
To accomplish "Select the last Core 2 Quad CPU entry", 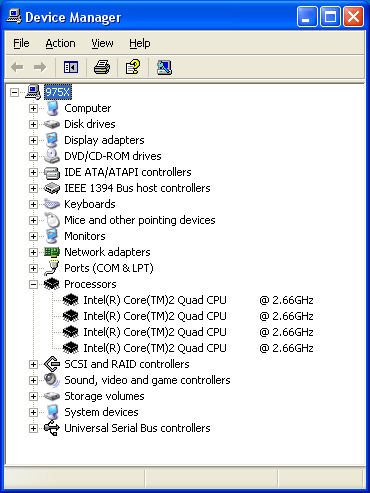I will coord(198,348).
